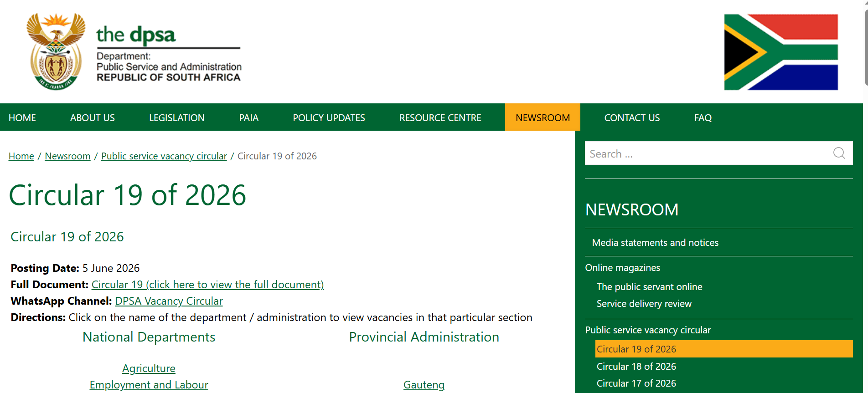Open Media statements and notices in sidebar

point(655,243)
